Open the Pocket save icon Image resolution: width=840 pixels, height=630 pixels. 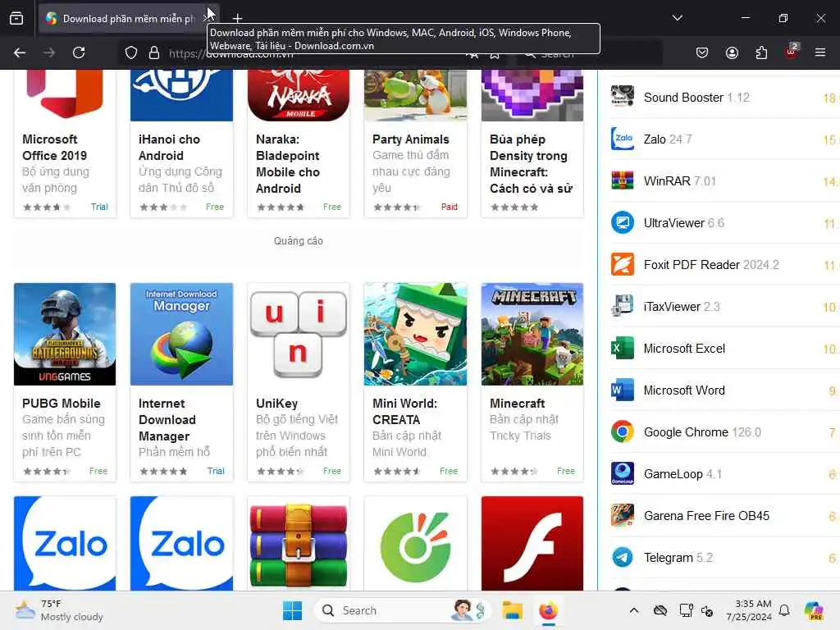coord(702,52)
